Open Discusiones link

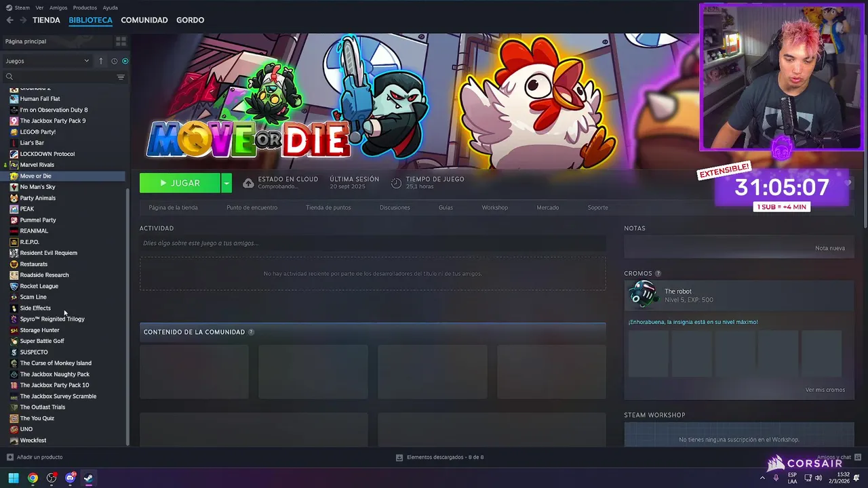395,207
